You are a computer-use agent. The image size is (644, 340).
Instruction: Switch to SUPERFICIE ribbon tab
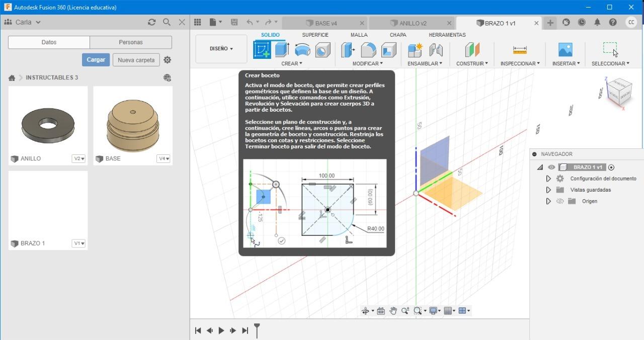pos(315,35)
